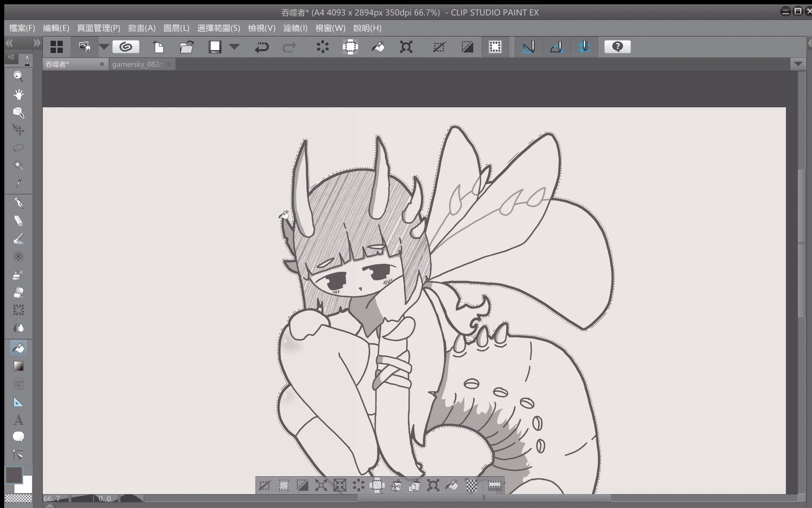Viewport: 812px width, 508px height.
Task: Expand dropdown arrow next to Save icon
Action: point(234,47)
